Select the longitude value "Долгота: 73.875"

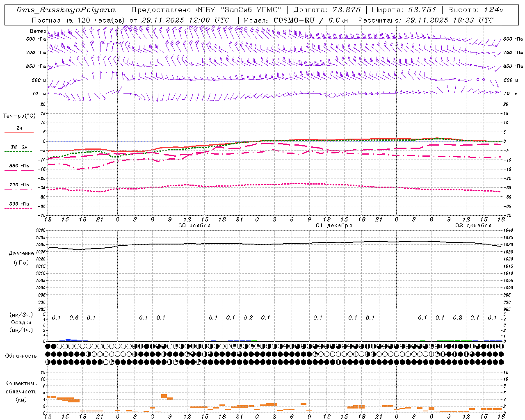tap(327, 10)
